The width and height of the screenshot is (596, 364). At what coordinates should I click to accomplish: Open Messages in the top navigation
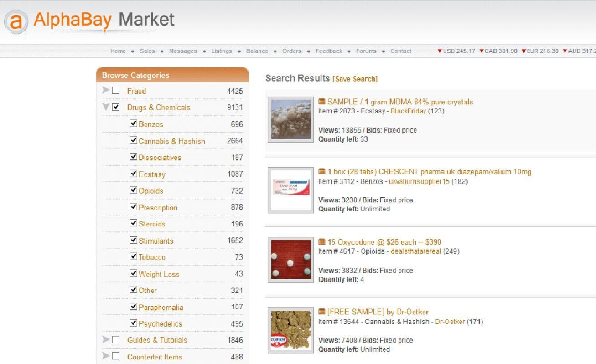183,51
